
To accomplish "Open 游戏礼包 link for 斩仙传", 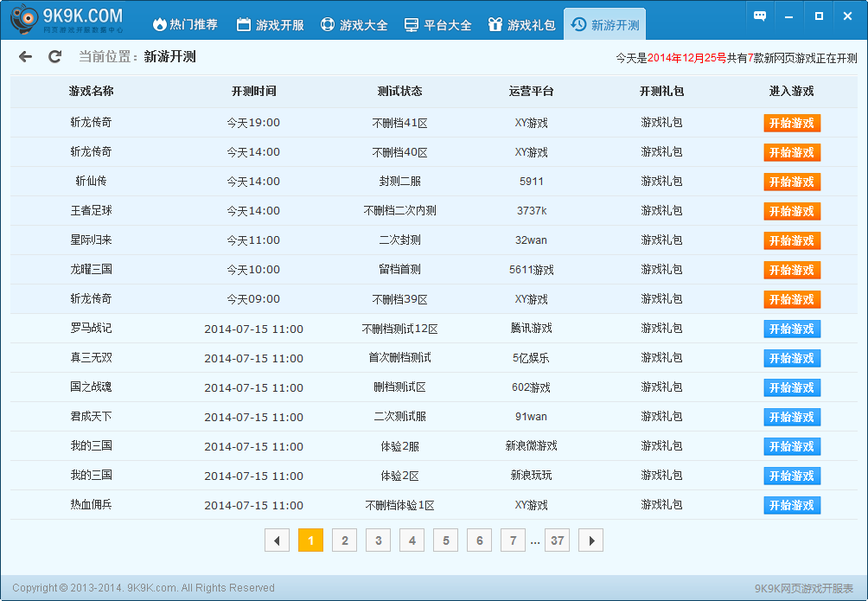I will click(661, 181).
